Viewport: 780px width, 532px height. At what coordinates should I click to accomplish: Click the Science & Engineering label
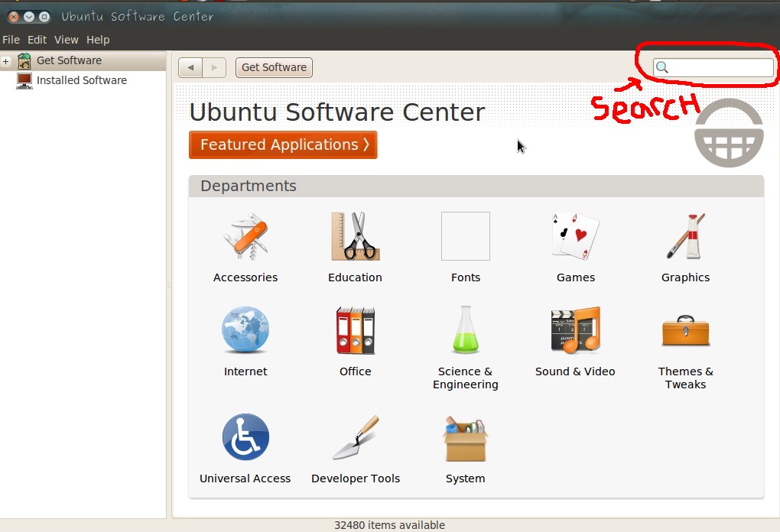(x=466, y=378)
